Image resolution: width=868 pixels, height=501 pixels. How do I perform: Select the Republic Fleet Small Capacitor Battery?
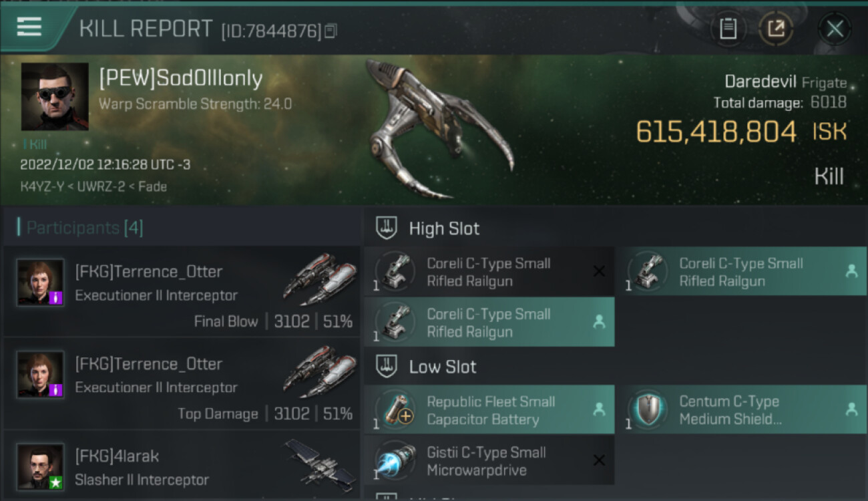[x=489, y=410]
